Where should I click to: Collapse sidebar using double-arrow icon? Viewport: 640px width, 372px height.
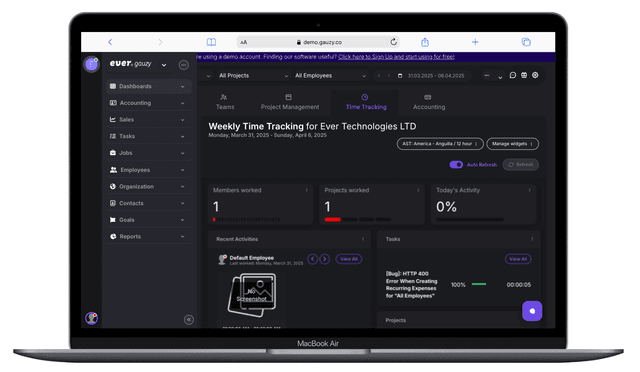189,320
